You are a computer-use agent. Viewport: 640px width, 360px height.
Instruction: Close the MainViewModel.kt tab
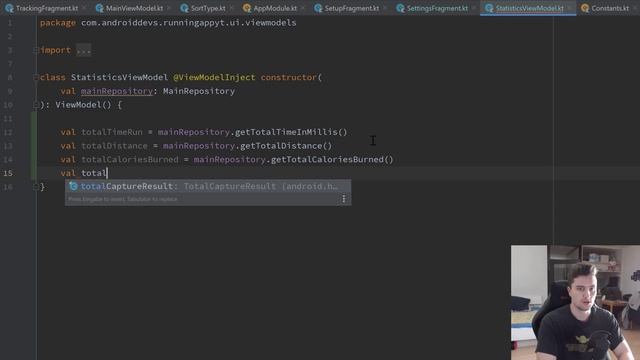[x=168, y=8]
